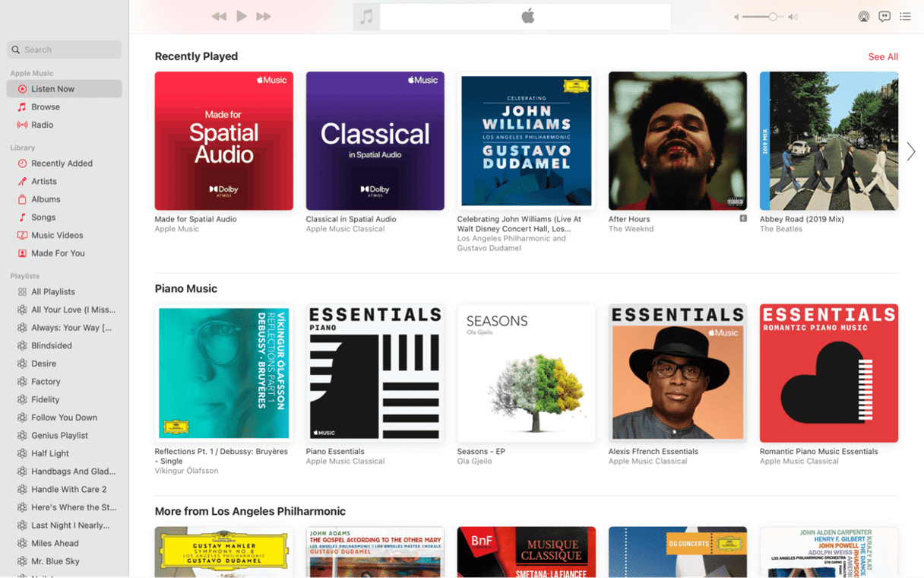Open Seasons - EP album cover

point(527,373)
